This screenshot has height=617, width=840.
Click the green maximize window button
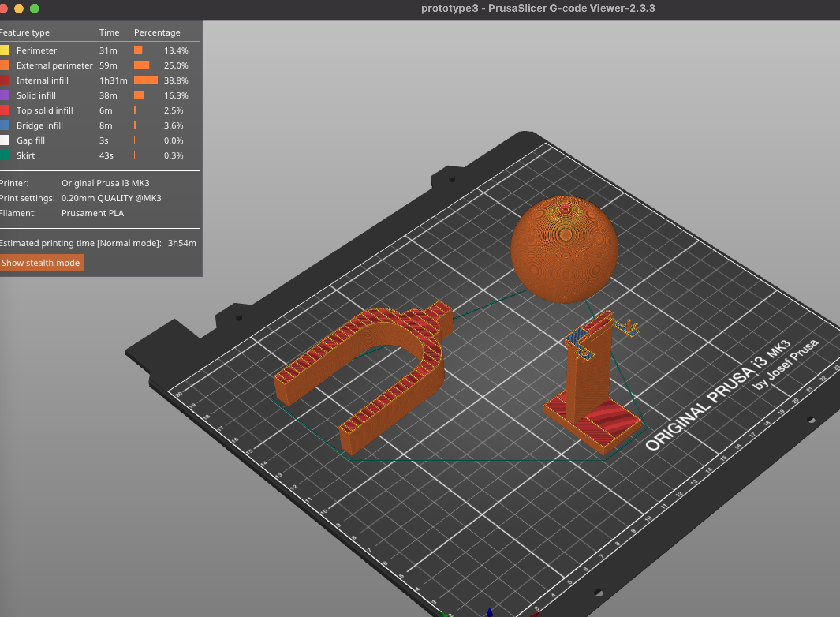[35, 9]
